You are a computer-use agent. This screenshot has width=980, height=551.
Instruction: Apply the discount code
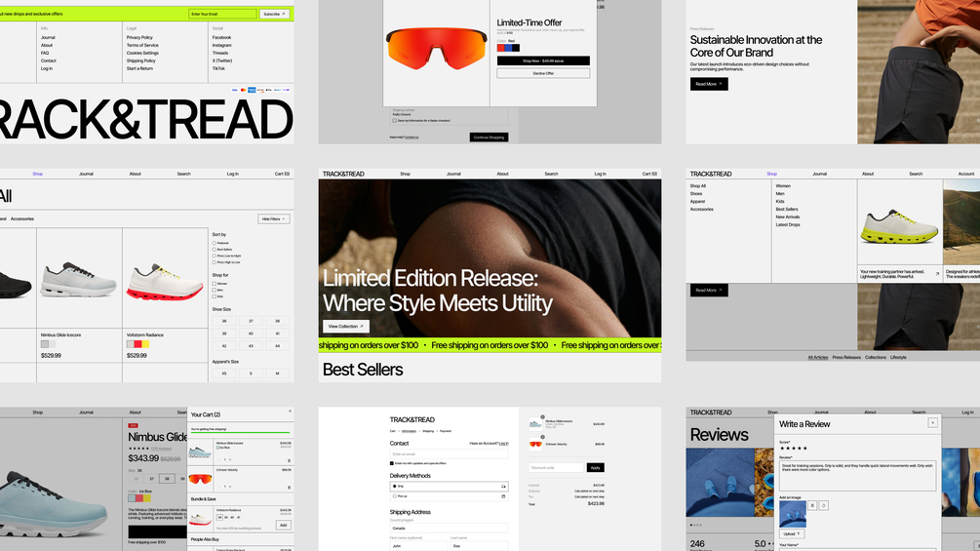[x=595, y=467]
